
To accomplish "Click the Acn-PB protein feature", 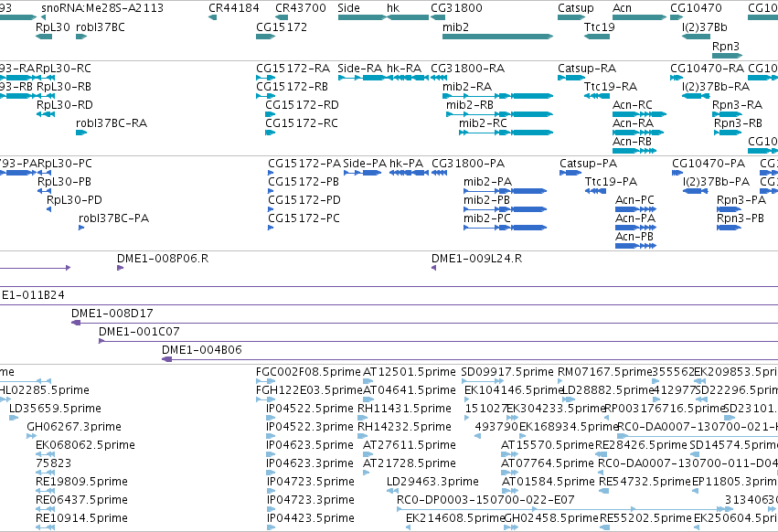I will pyautogui.click(x=635, y=246).
